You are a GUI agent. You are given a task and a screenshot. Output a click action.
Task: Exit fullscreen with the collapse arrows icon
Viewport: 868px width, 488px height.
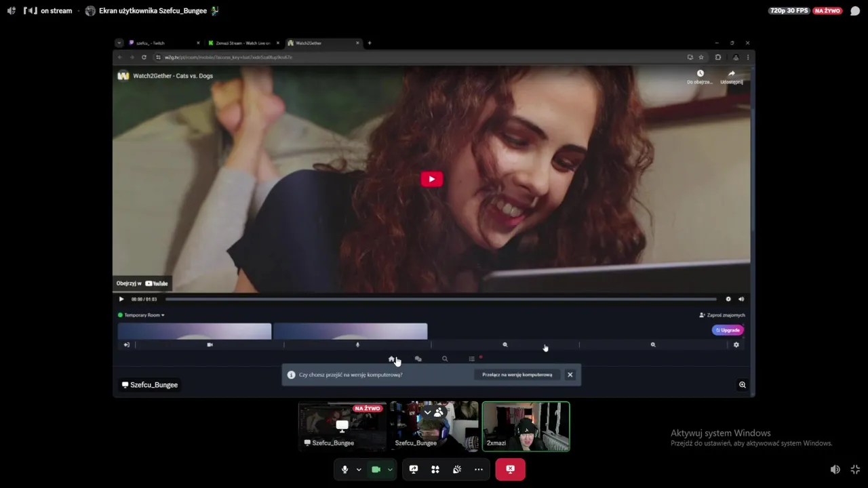[855, 469]
